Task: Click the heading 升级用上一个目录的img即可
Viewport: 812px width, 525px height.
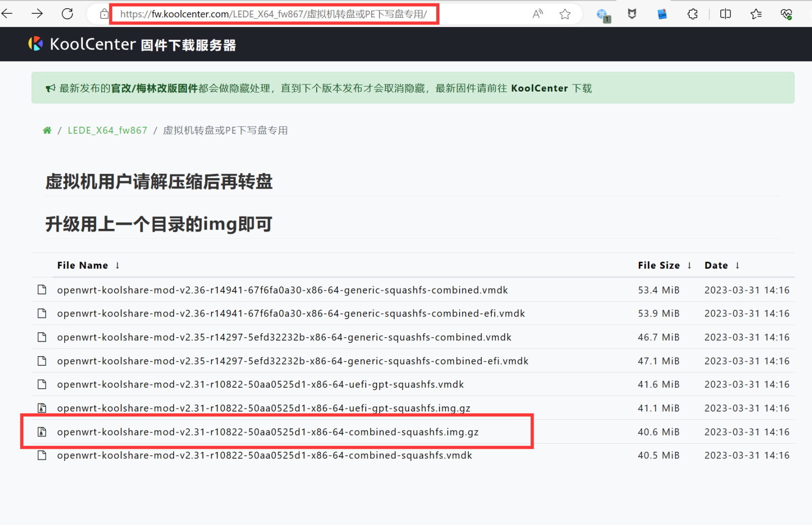Action: tap(159, 224)
